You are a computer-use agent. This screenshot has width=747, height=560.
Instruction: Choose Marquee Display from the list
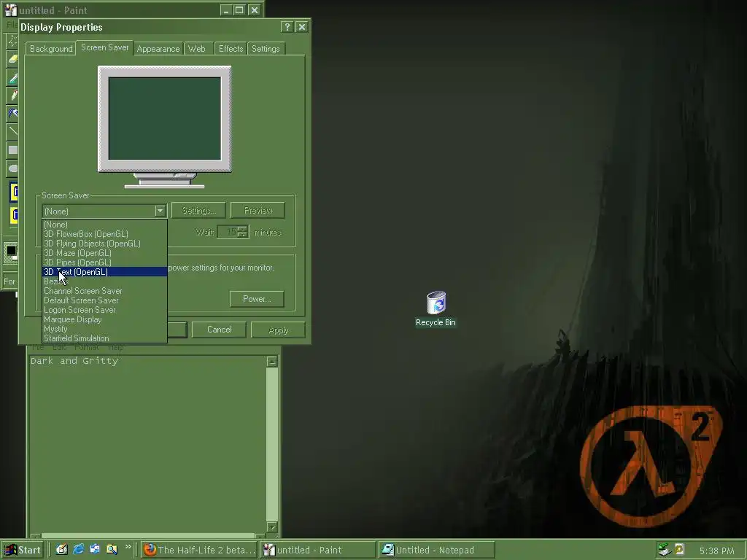[x=105, y=319]
